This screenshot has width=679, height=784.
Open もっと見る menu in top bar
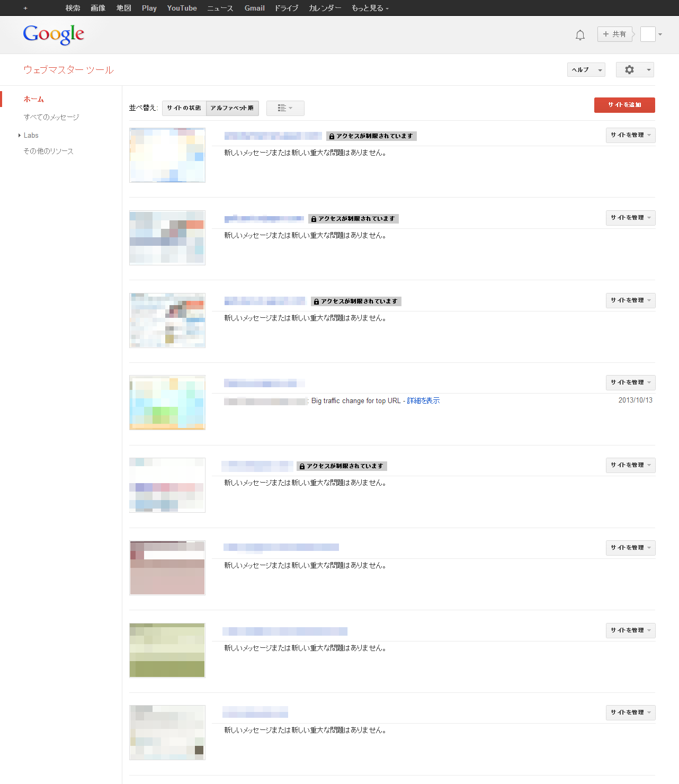[x=370, y=8]
